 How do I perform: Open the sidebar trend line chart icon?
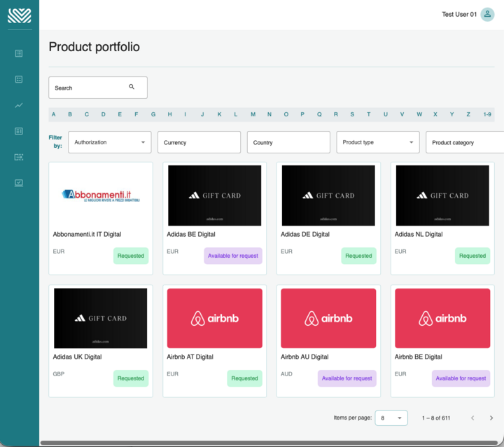click(x=19, y=105)
